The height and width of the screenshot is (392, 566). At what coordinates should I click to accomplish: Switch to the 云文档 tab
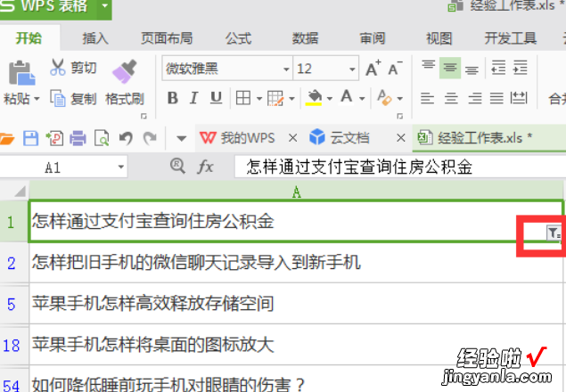pos(340,138)
